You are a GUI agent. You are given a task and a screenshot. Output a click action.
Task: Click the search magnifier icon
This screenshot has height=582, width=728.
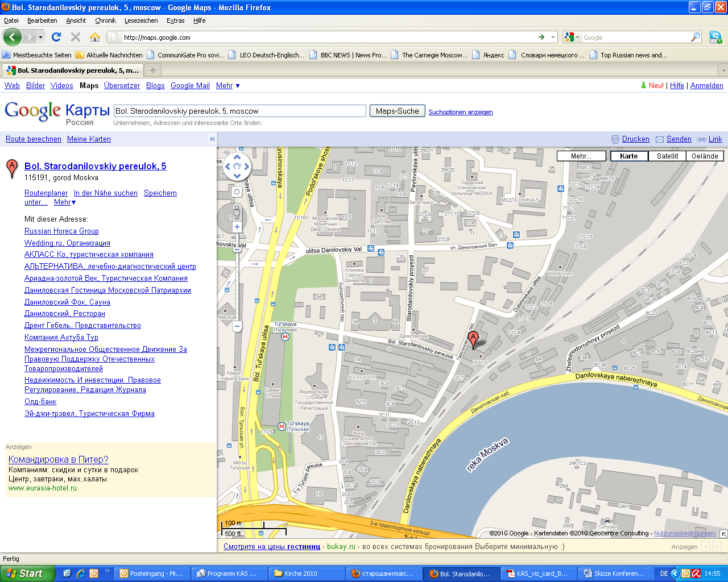(696, 38)
